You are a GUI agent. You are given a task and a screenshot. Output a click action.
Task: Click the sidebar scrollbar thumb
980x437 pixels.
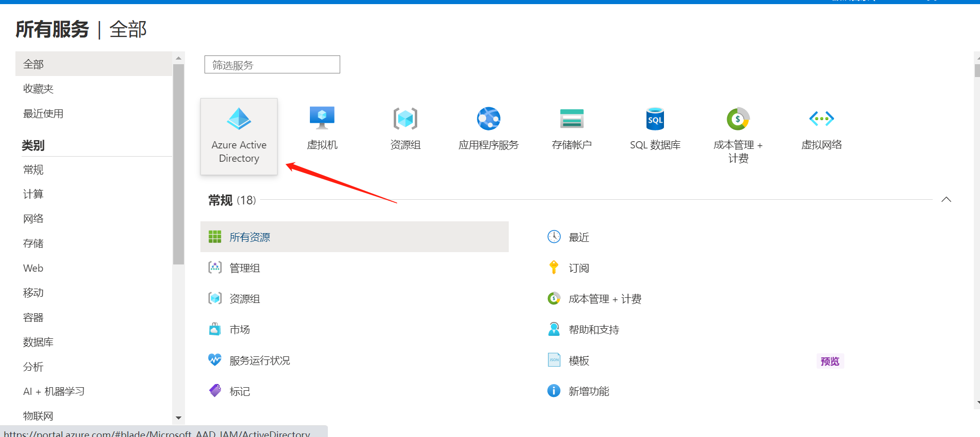(178, 164)
